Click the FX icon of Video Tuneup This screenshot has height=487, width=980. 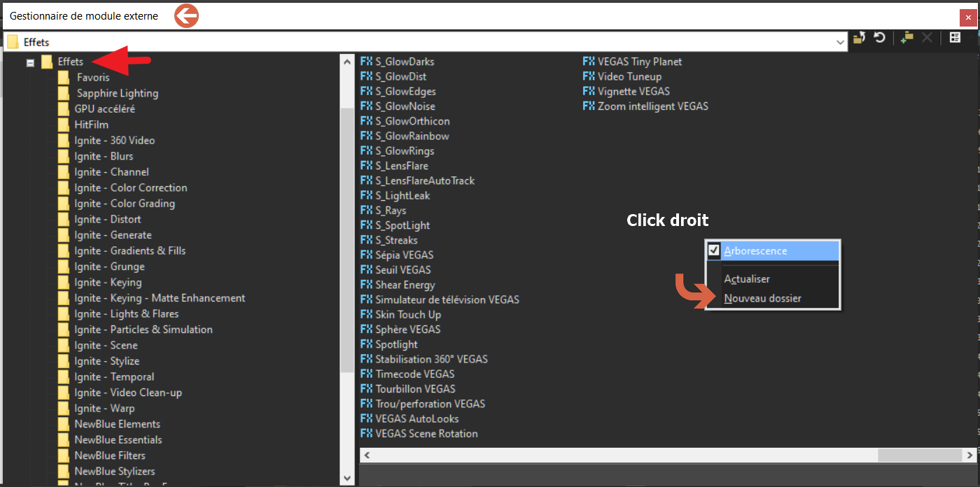click(589, 76)
